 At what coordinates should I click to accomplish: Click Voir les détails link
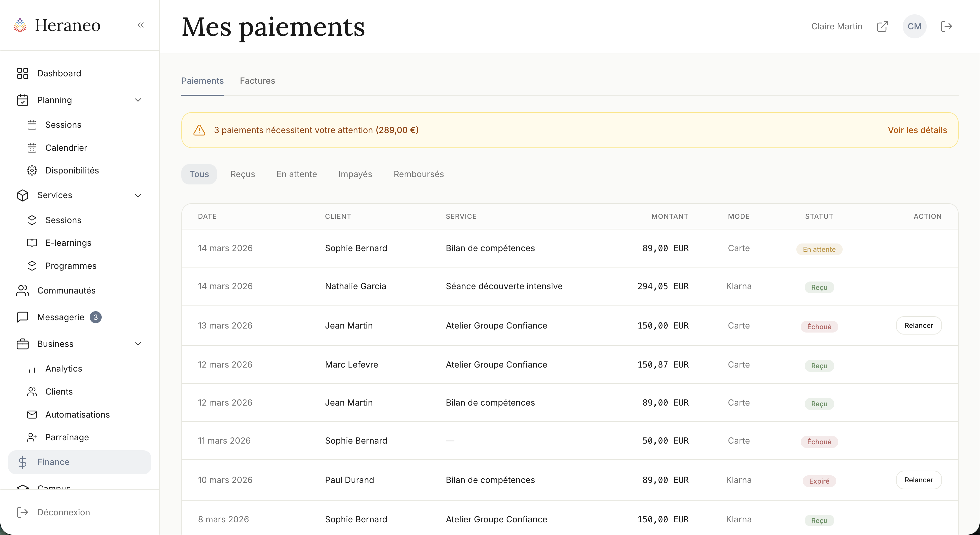tap(917, 130)
